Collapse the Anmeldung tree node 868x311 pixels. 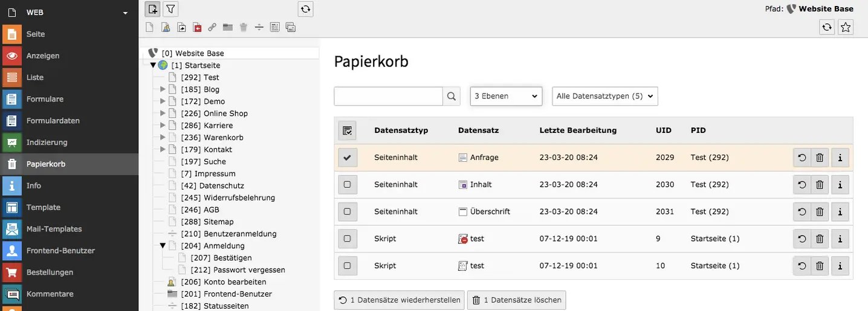click(163, 246)
